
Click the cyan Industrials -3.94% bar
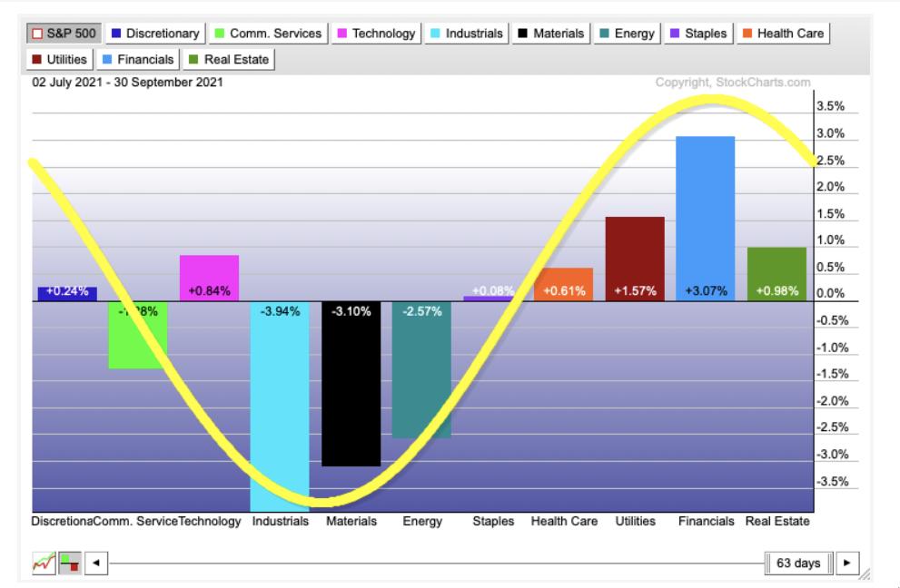[280, 408]
